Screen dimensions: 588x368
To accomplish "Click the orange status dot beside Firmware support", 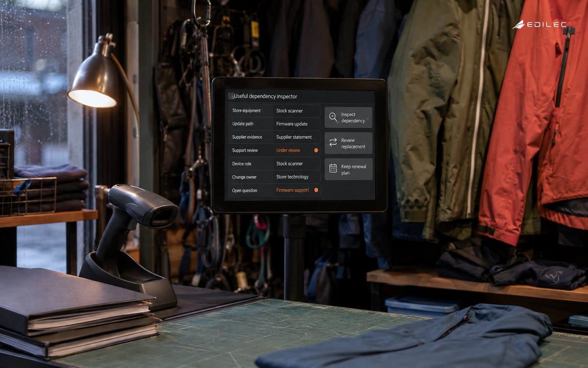I will [316, 190].
